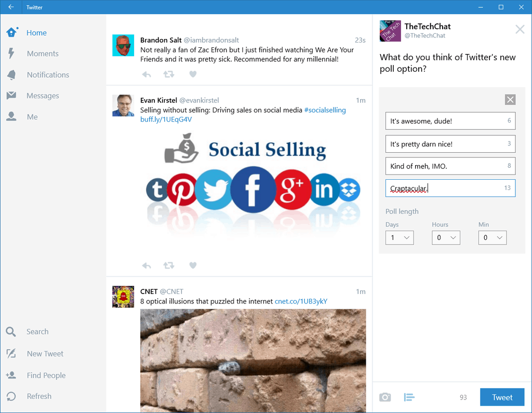Click the "Craptacular." poll choice field
This screenshot has height=413, width=532.
[450, 188]
